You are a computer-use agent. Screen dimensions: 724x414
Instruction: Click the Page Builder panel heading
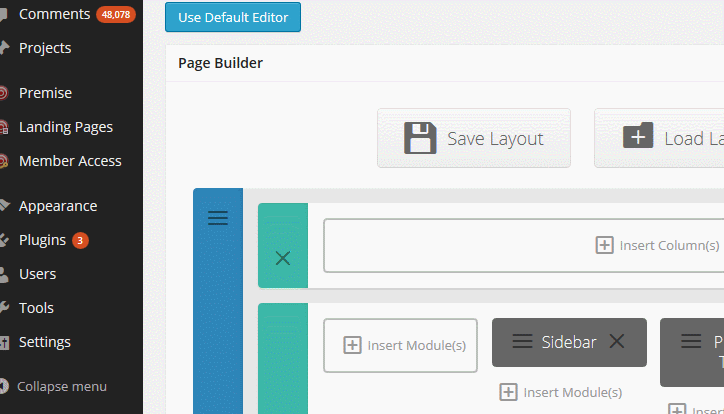(x=220, y=63)
